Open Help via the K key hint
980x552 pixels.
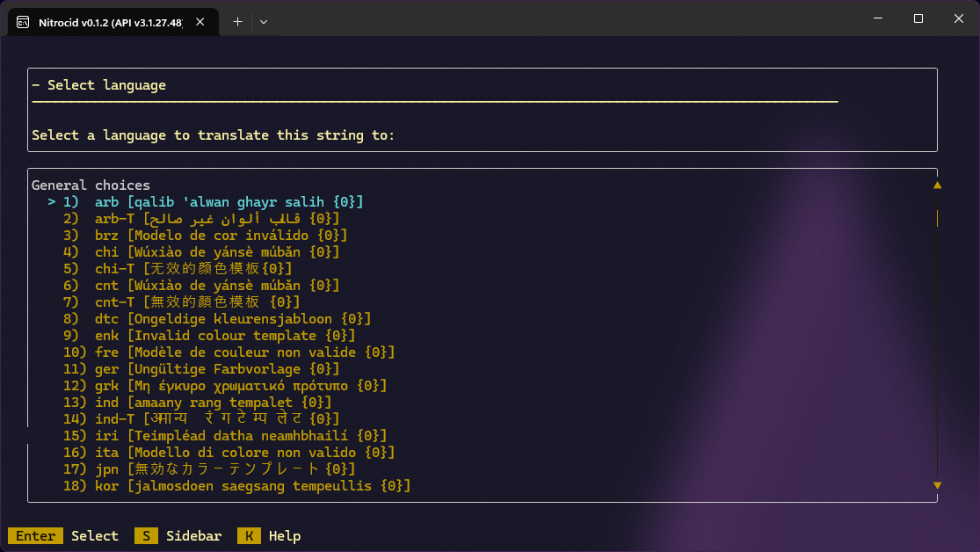pos(249,536)
